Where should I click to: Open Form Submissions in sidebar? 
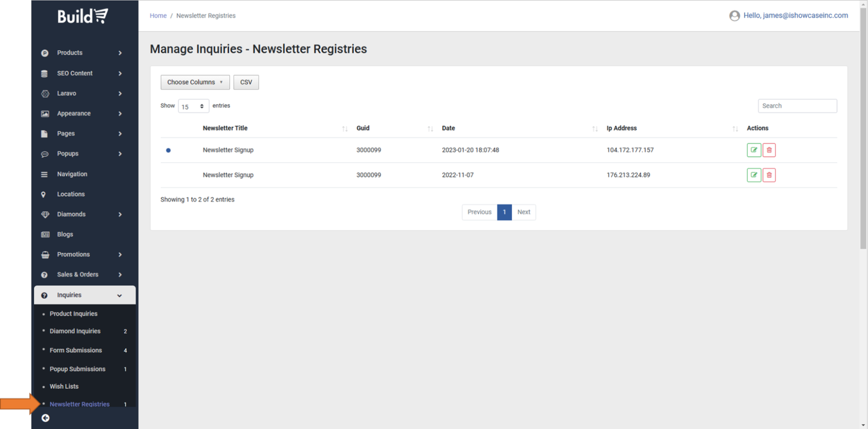[x=76, y=350]
